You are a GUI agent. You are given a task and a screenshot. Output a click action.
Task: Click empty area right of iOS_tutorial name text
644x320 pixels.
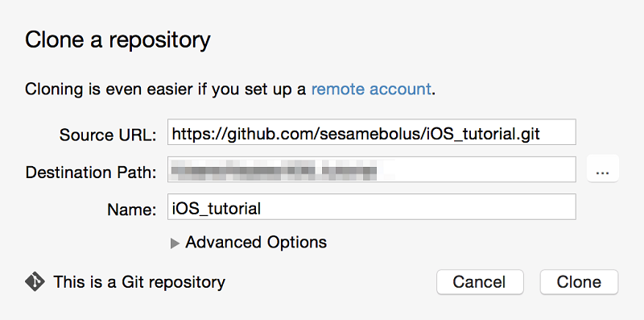417,207
